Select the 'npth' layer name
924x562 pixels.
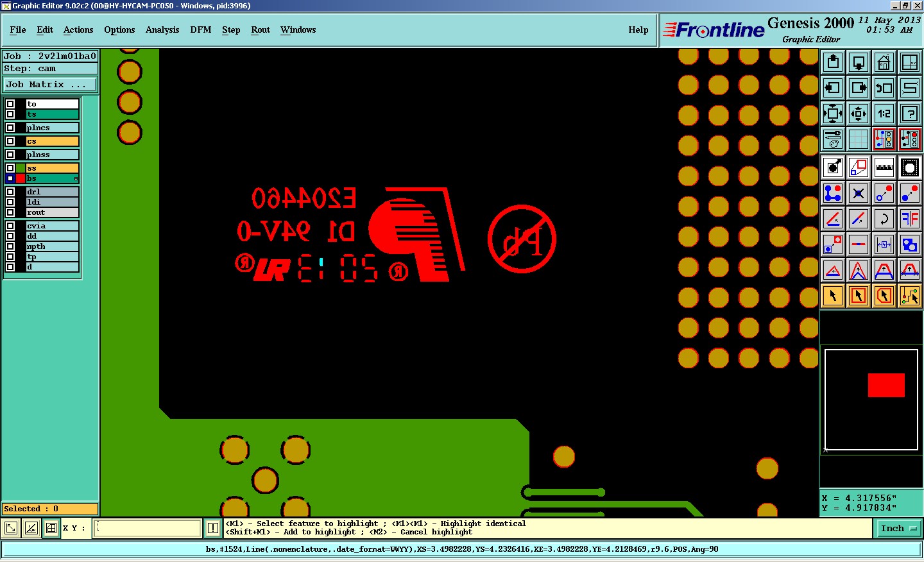point(53,246)
